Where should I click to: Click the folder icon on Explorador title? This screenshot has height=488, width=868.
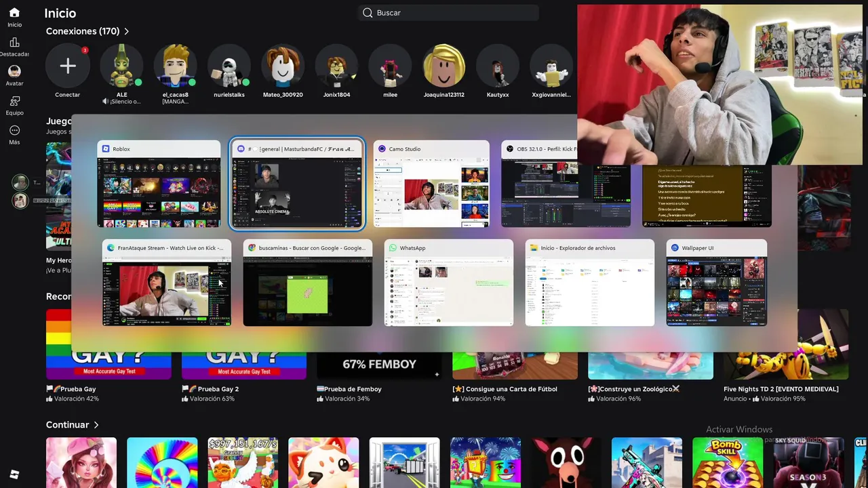[x=534, y=248]
